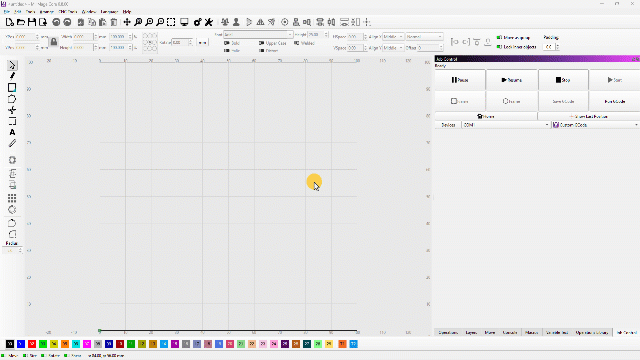The width and height of the screenshot is (640, 360).
Task: Click the Ungroup single-person icon
Action: (236, 22)
